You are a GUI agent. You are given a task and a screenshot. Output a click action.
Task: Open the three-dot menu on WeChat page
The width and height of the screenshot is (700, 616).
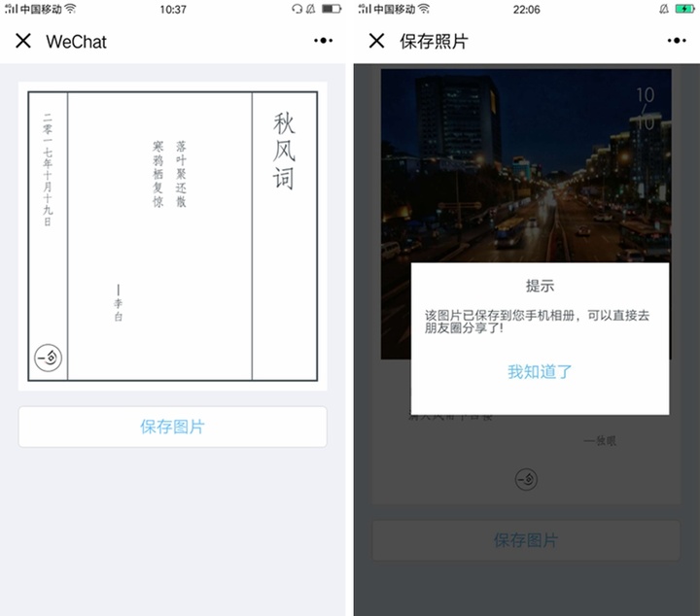tap(323, 41)
